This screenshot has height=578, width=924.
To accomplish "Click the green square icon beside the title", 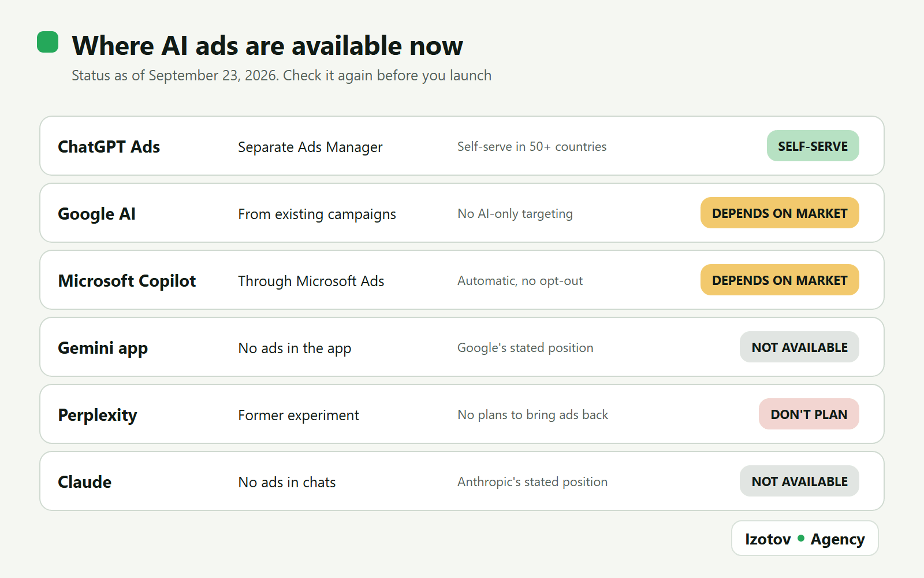I will tap(48, 42).
